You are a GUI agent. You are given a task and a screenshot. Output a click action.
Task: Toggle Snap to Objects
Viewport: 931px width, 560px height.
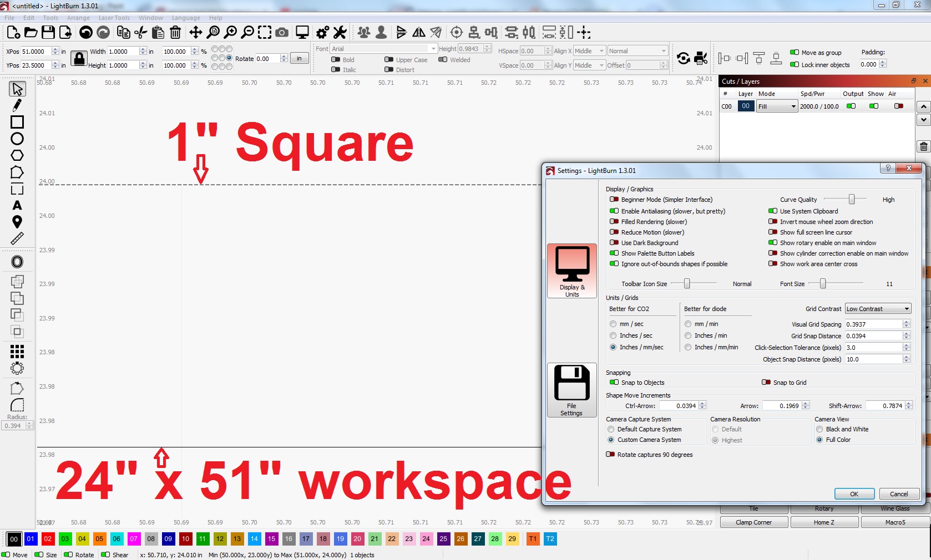pos(614,383)
